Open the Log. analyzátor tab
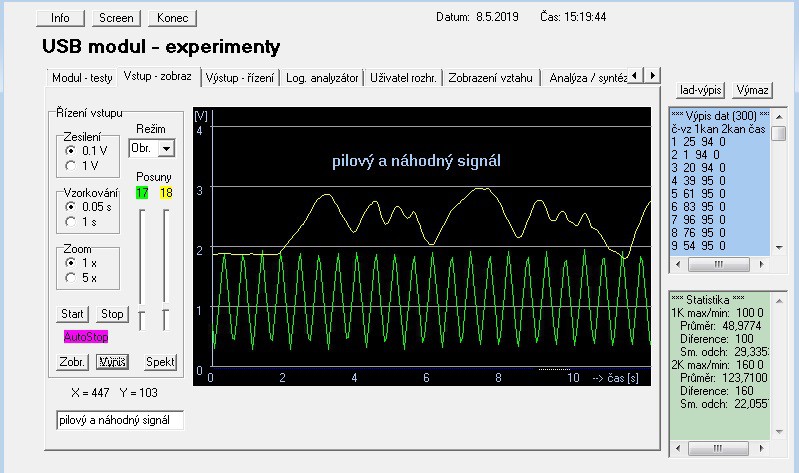Screen dimensions: 799x473 click(322, 77)
